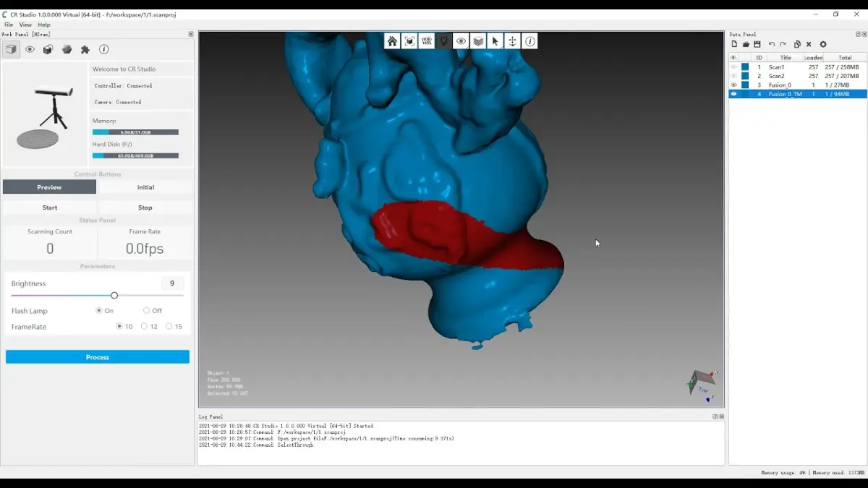
Task: Open the Help menu
Action: (44, 25)
